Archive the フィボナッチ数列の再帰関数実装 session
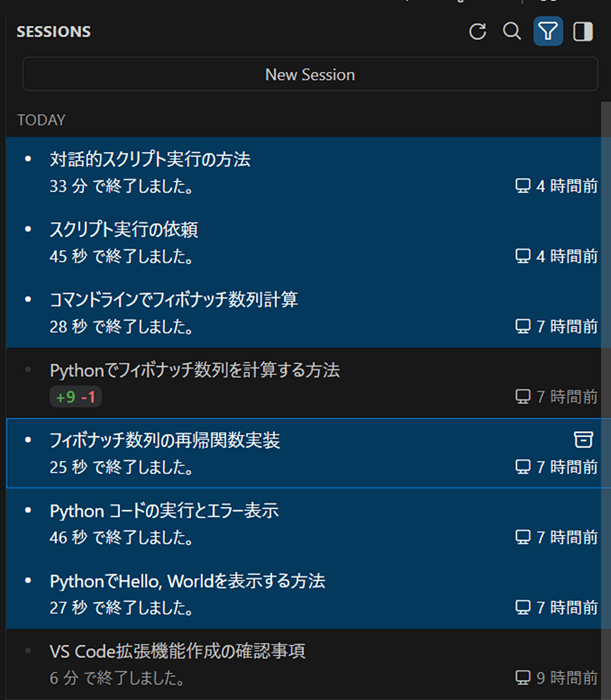The width and height of the screenshot is (611, 700). coord(584,440)
